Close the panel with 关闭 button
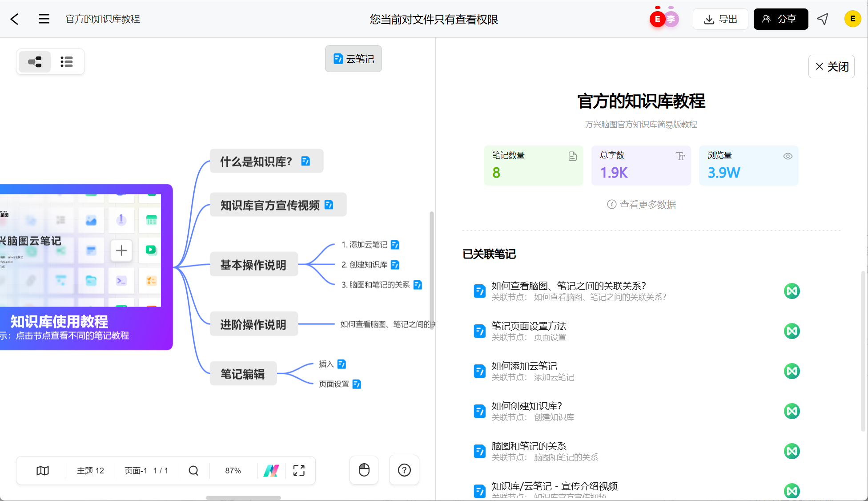868x501 pixels. (832, 67)
